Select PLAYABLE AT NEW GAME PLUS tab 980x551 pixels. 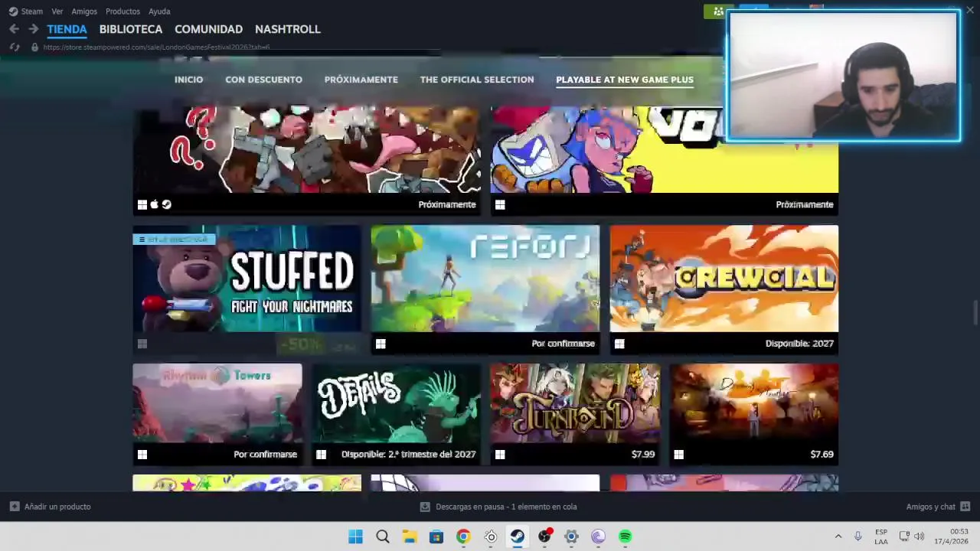click(x=625, y=80)
